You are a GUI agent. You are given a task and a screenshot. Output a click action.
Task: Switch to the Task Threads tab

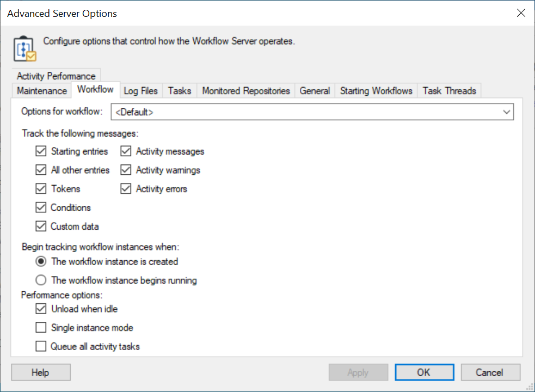449,91
